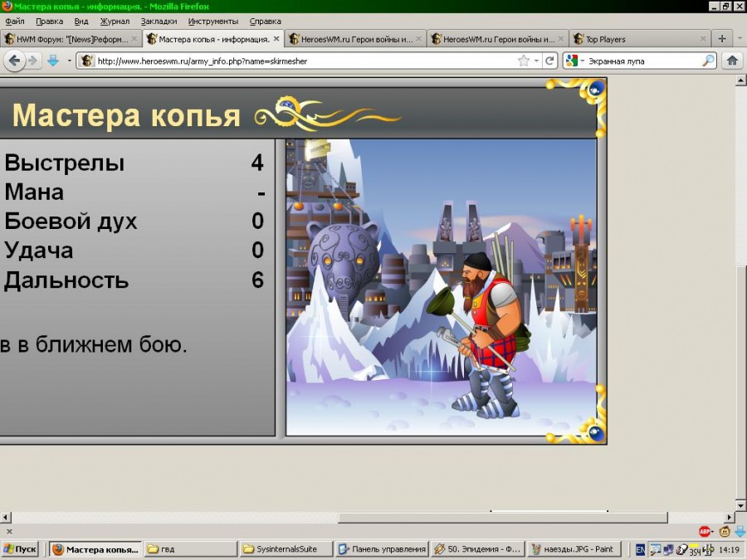Go back to the previous page
The height and width of the screenshot is (560, 747).
click(15, 61)
